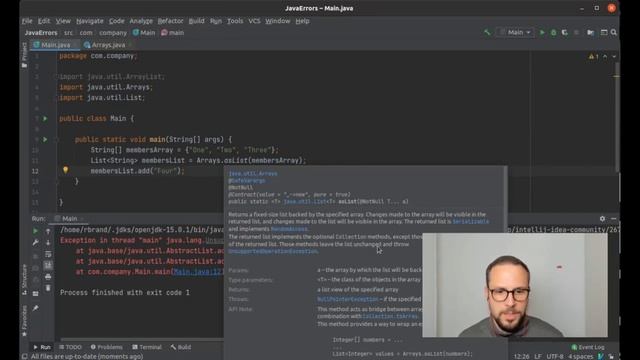Open the Analyze menu

point(141,21)
